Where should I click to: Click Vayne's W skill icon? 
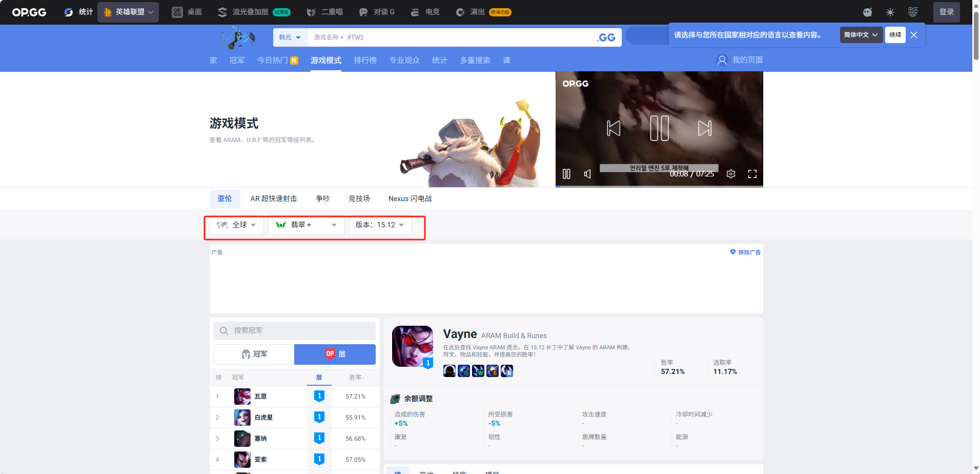pos(478,371)
